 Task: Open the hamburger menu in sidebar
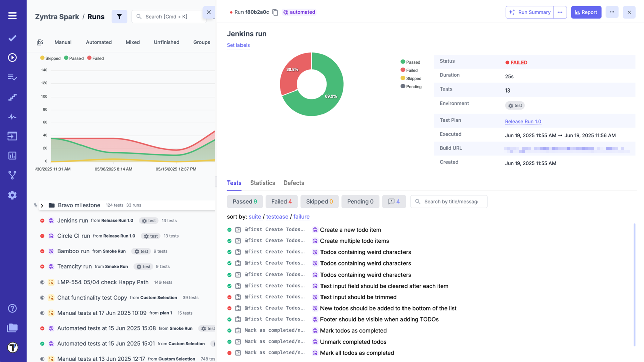coord(12,16)
